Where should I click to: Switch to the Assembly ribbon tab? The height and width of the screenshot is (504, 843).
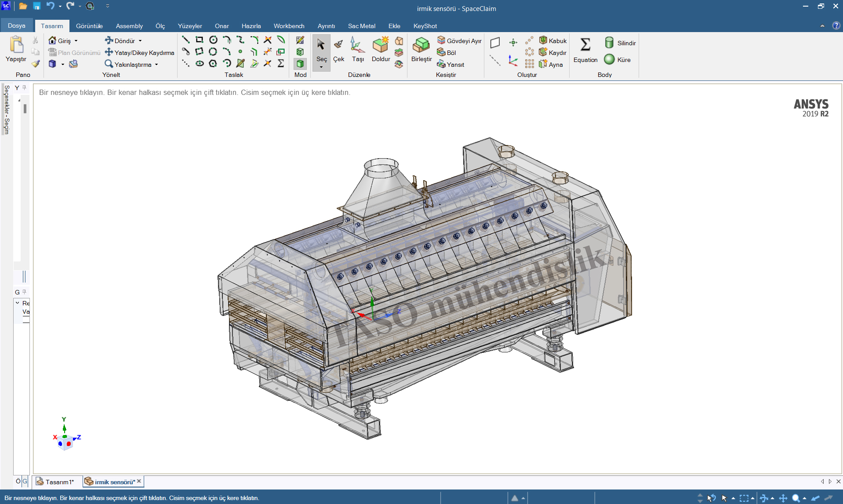[x=129, y=26]
